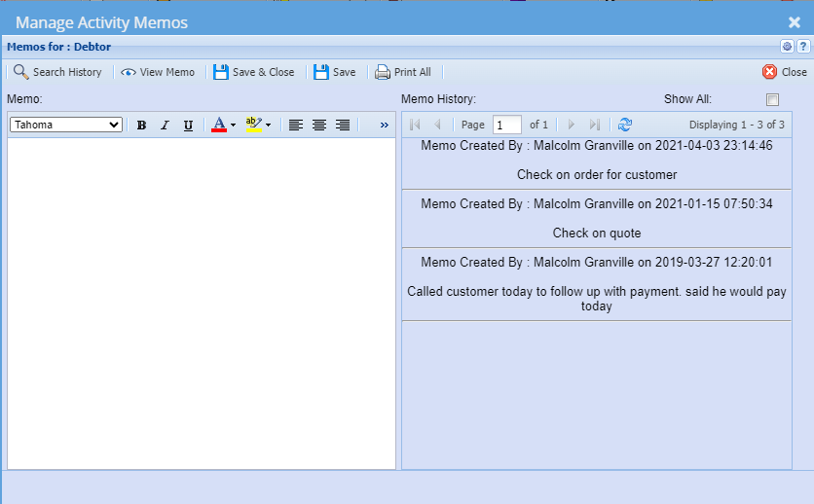Open the help icon in the header
The image size is (814, 504).
[803, 47]
